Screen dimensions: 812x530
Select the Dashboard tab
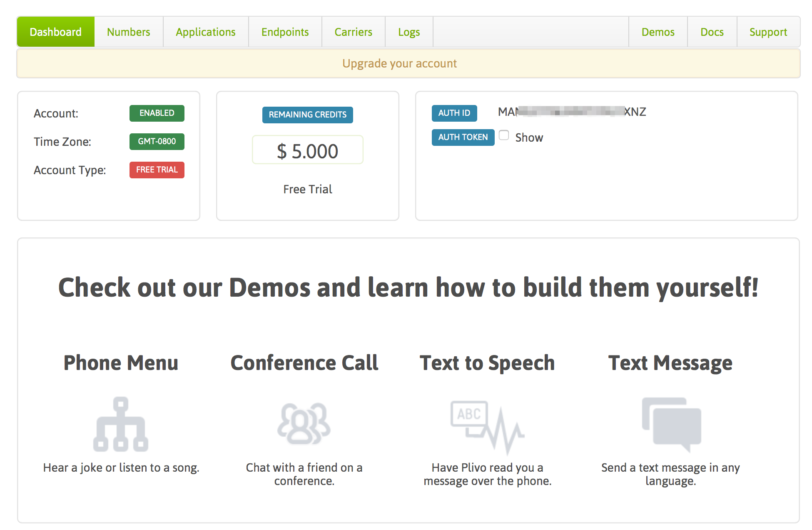[x=56, y=32]
